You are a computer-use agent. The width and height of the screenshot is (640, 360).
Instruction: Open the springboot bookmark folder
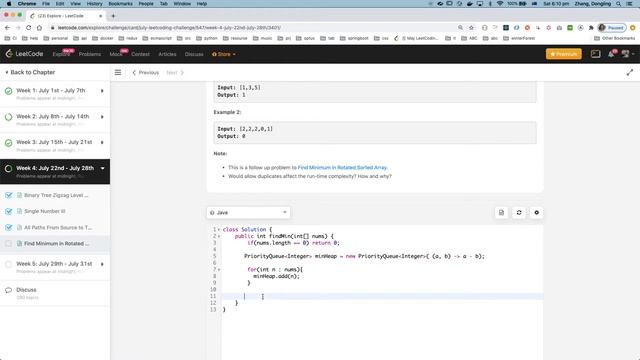(354, 38)
